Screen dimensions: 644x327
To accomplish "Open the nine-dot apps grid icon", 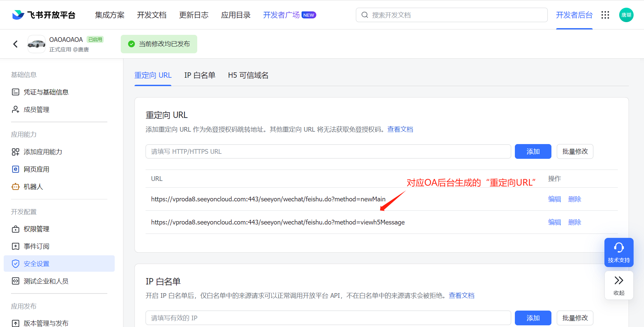I will [x=605, y=15].
